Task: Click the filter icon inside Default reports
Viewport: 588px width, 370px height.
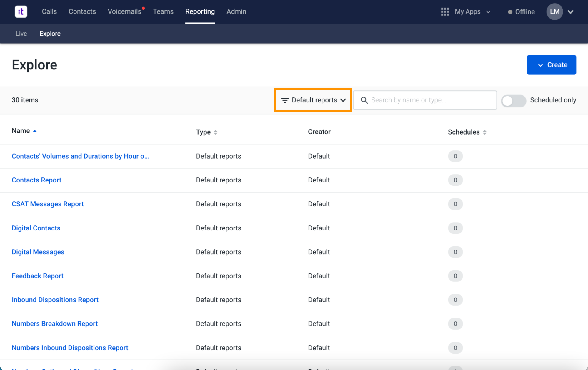Action: point(285,100)
